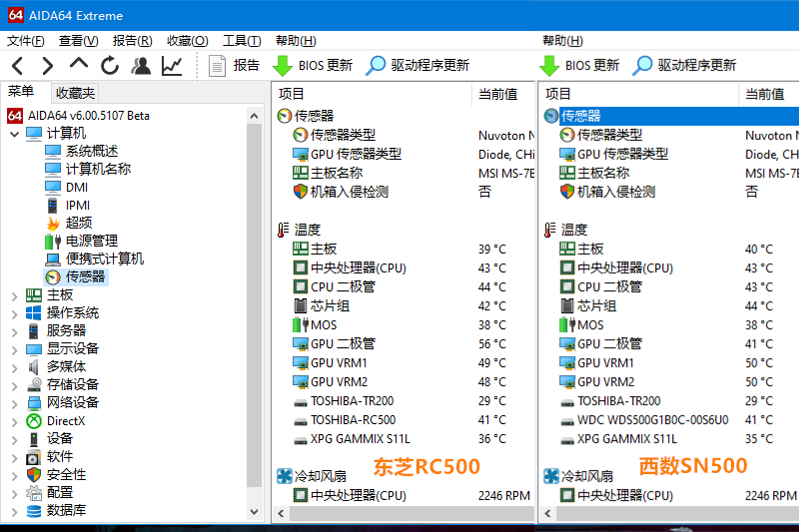
Task: Click the 安全性 shield icon
Action: [x=34, y=474]
